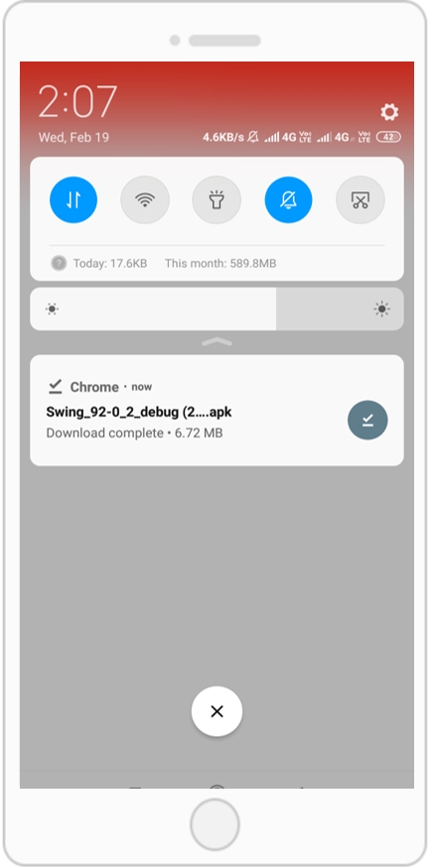Click the data usage question mark icon

point(59,263)
